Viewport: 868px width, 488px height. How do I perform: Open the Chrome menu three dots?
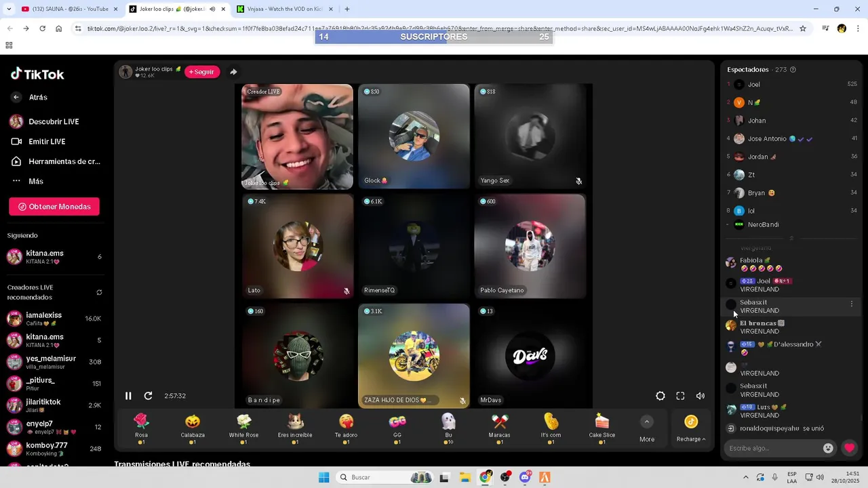[x=859, y=28]
